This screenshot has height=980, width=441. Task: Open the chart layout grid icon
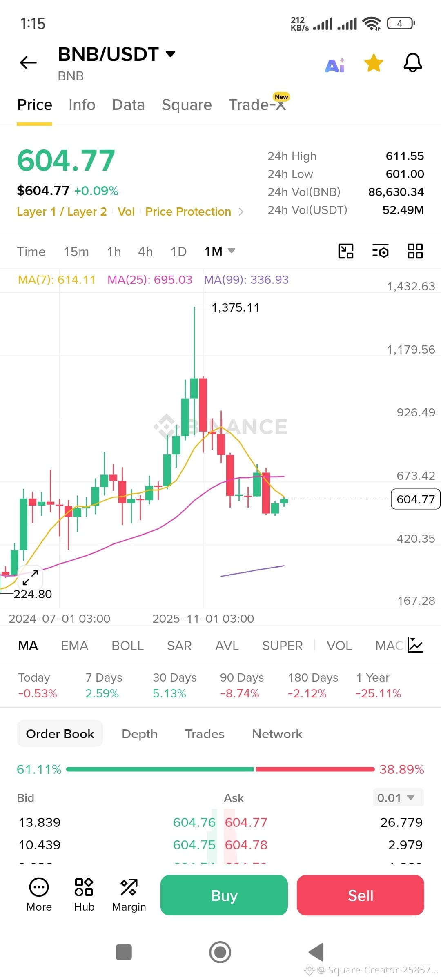[x=415, y=251]
